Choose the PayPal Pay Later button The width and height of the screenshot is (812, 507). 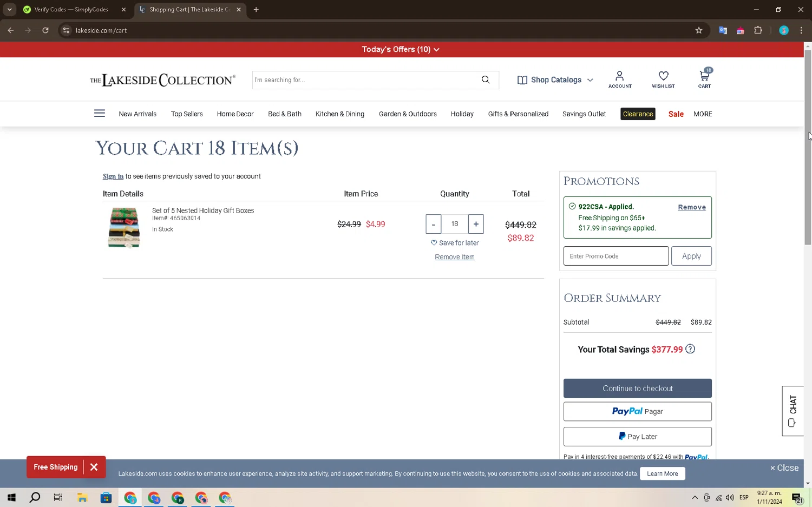pyautogui.click(x=638, y=437)
